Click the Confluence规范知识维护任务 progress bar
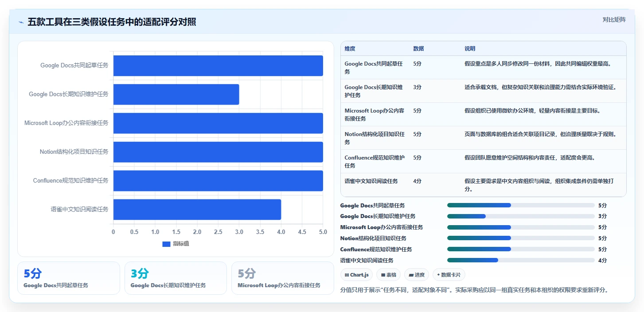Viewport: 644px width, 312px height. point(521,250)
